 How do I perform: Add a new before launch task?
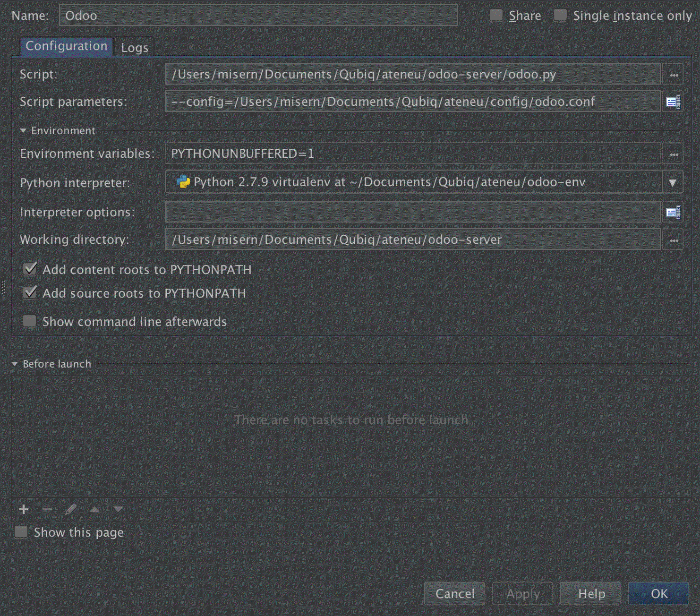coord(24,509)
